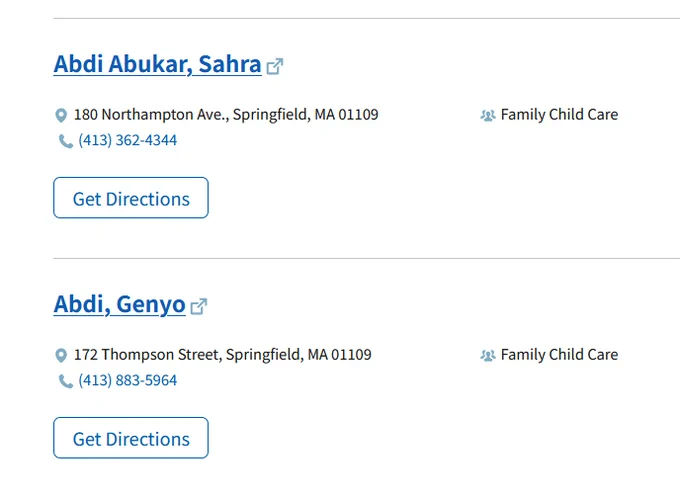Click map pin icon for 180 Northampton Ave.

tap(61, 115)
